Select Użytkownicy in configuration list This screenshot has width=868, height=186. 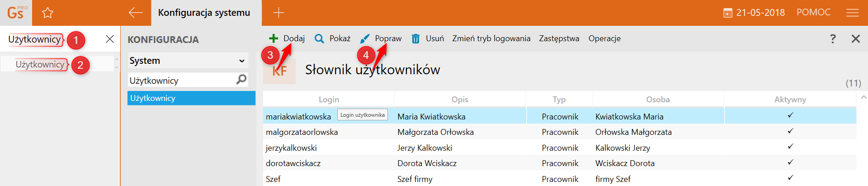click(x=191, y=98)
